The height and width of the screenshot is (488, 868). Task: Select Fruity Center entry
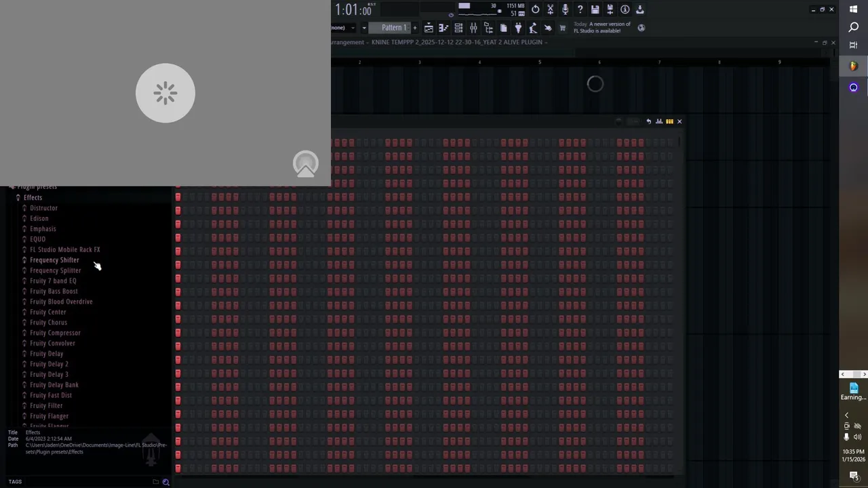pos(47,312)
